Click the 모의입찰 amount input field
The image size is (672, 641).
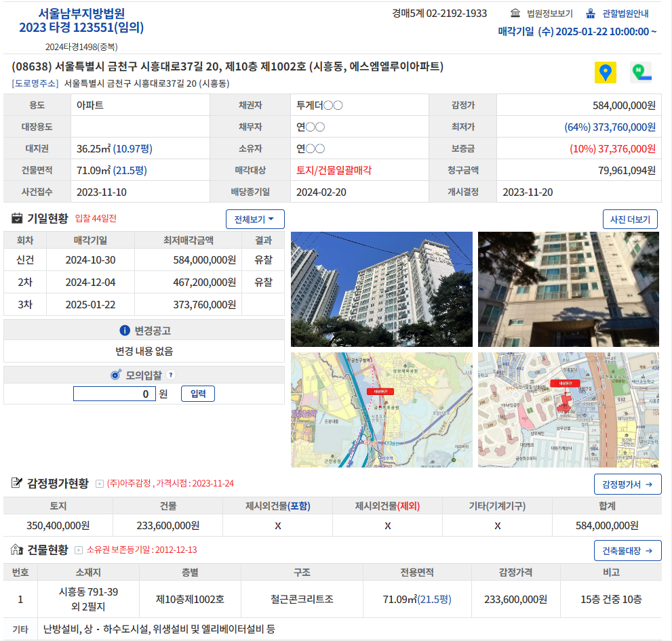click(x=115, y=394)
